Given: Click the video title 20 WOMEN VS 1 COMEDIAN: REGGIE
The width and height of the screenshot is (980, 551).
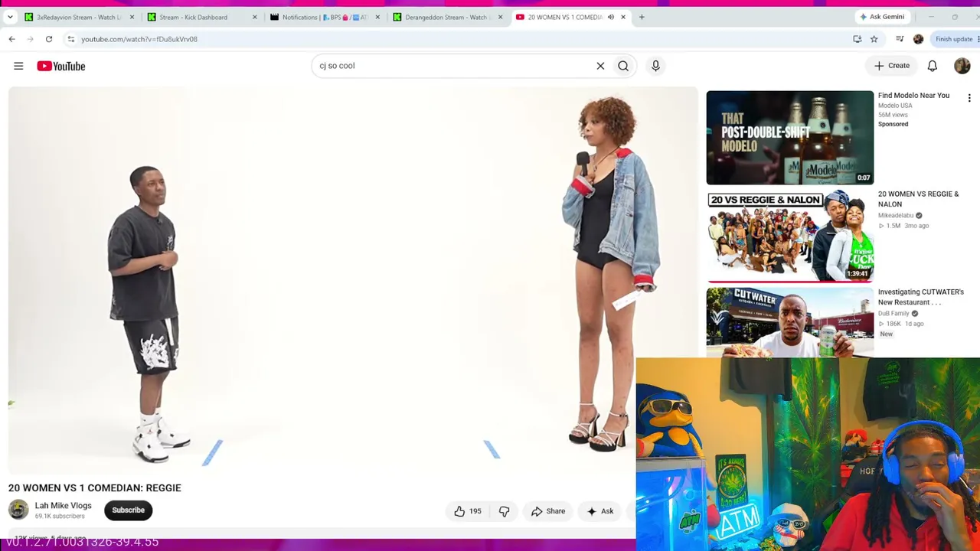Looking at the screenshot, I should (x=95, y=488).
